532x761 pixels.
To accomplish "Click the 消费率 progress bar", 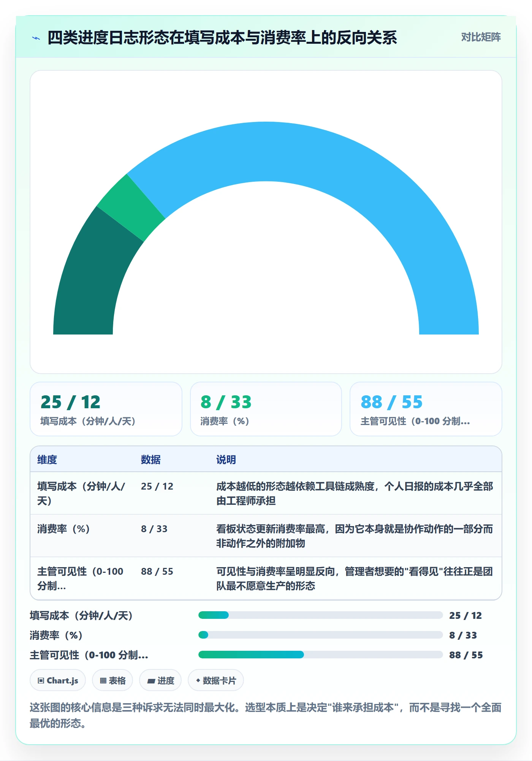I will click(320, 635).
